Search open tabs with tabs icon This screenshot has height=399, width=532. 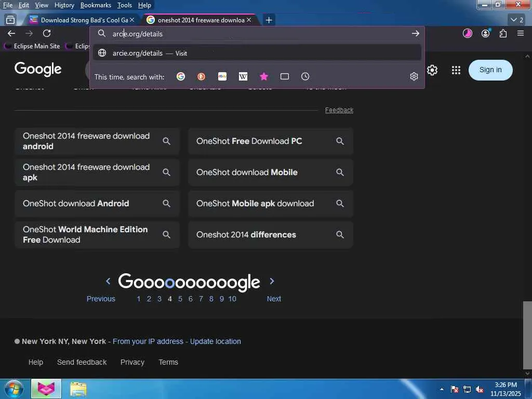pos(285,77)
